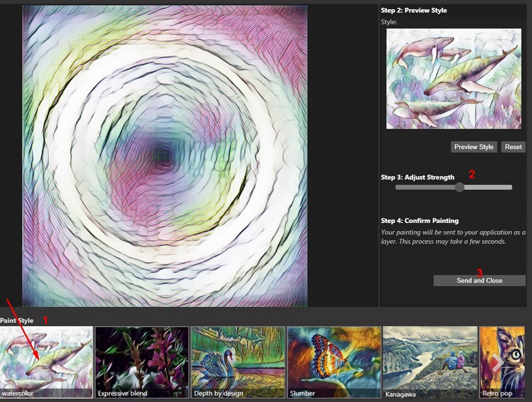Click the 'Style:' label text
This screenshot has height=402, width=532.
(389, 22)
